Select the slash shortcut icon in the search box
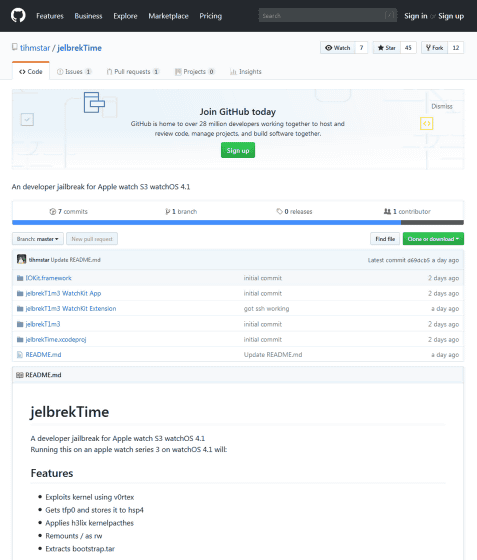Screen dimensions: 477x560 tap(390, 15)
